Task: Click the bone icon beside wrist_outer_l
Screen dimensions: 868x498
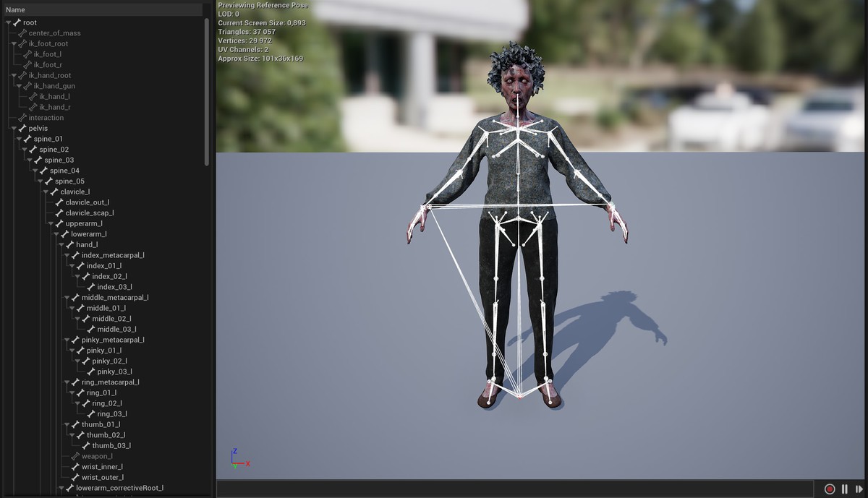Action: pyautogui.click(x=75, y=478)
